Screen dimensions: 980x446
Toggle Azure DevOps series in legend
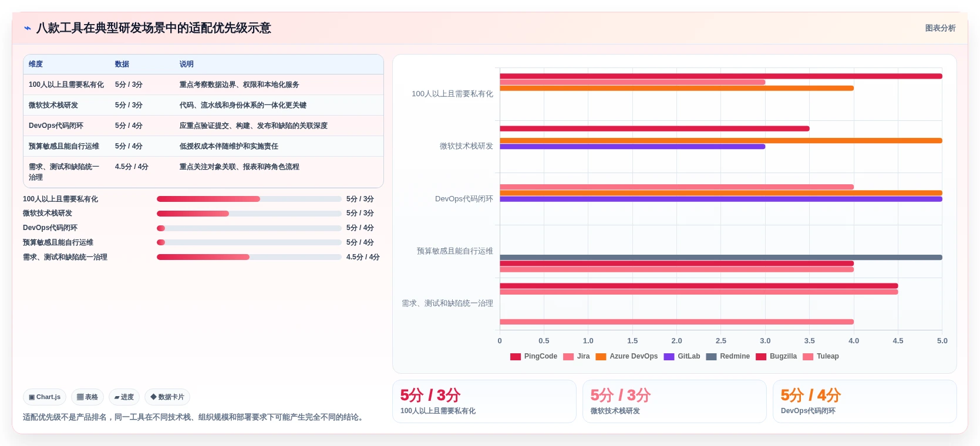(627, 356)
